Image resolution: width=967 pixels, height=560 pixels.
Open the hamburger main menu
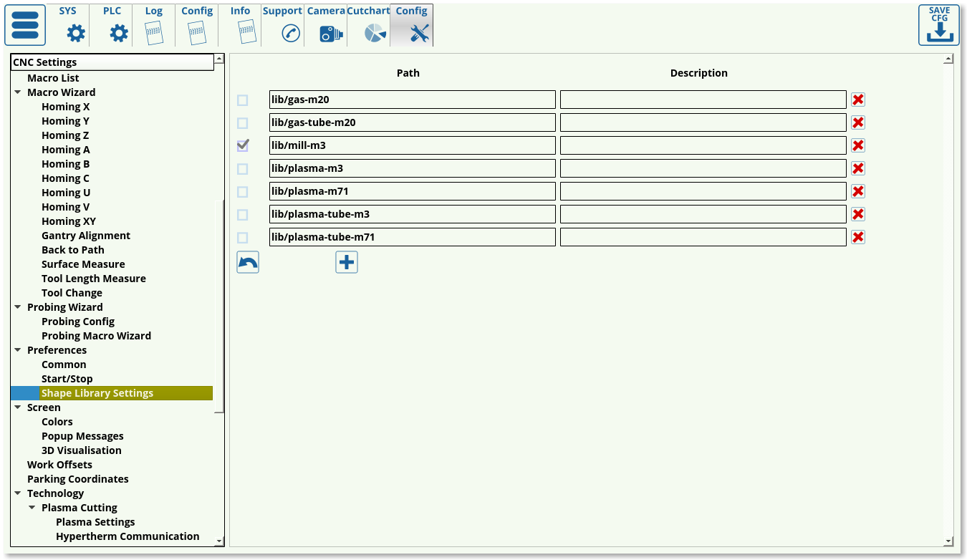tap(25, 25)
